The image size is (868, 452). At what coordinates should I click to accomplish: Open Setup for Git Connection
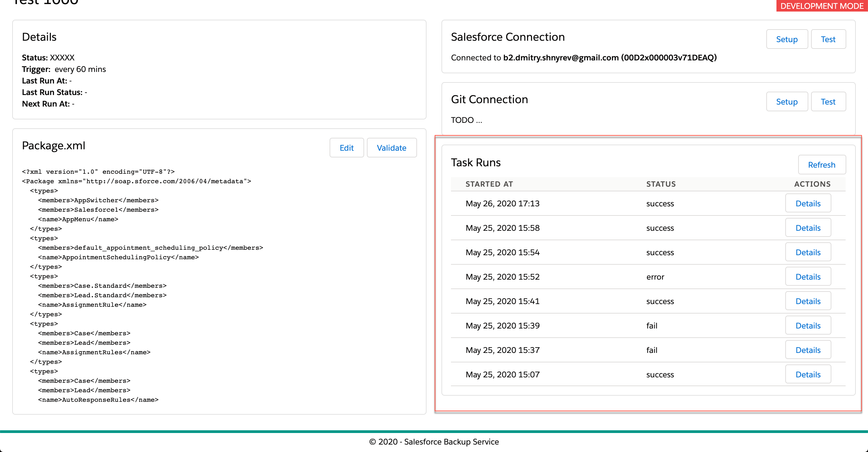(787, 102)
